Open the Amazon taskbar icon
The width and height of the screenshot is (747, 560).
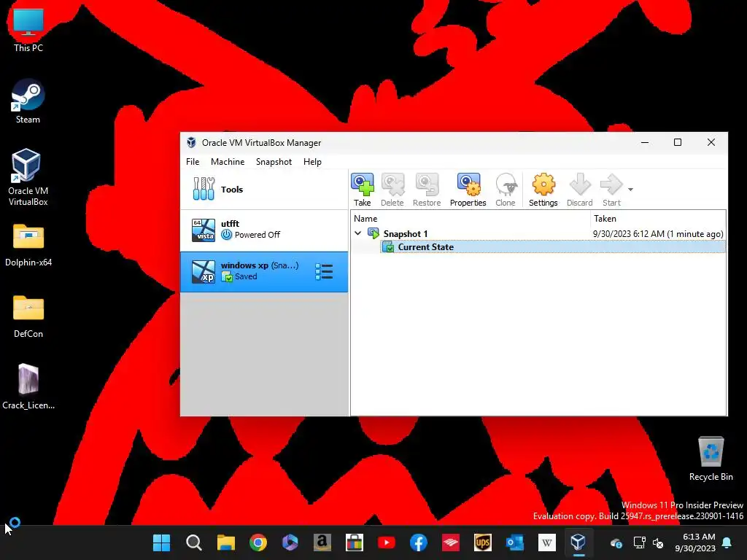322,542
